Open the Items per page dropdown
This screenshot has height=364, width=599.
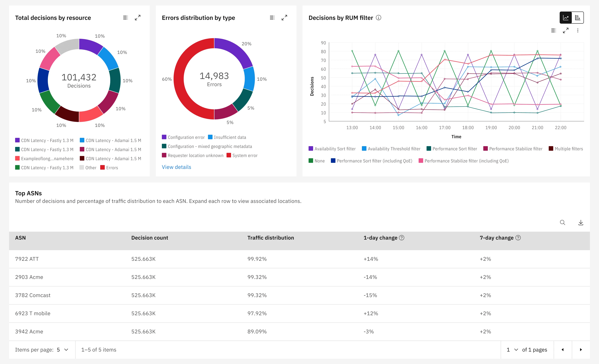tap(62, 350)
